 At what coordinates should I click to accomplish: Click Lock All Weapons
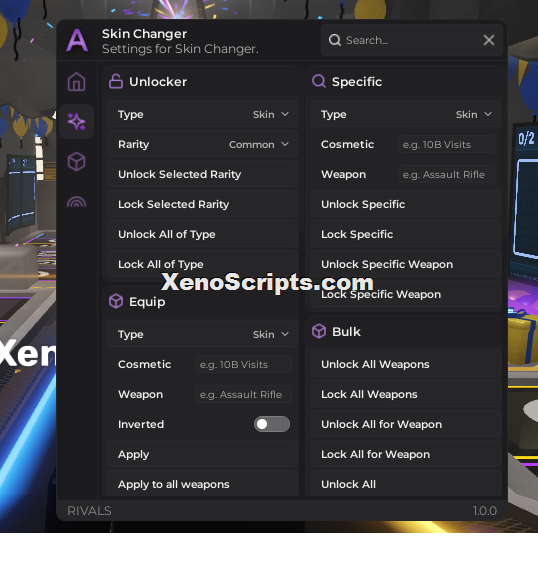point(405,394)
